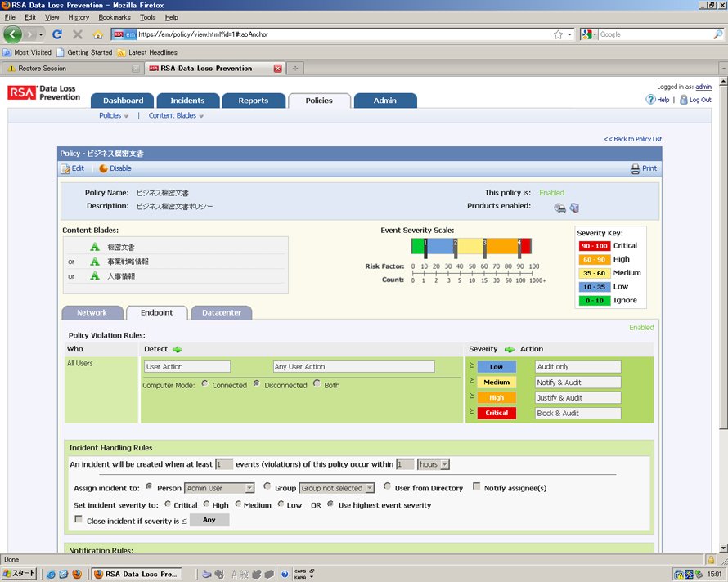728x582 pixels.
Task: Click the Log Out lock icon
Action: (684, 100)
